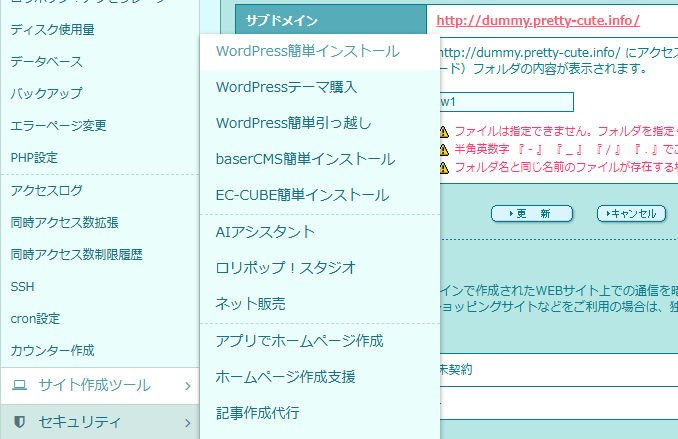Viewport: 678px width, 439px height.
Task: Open EC-CUBE簡単インストール menu item
Action: (x=302, y=195)
